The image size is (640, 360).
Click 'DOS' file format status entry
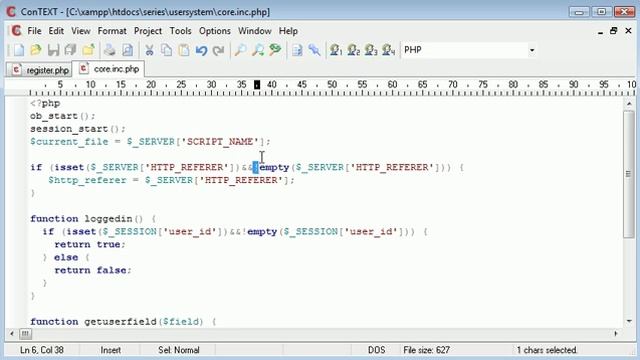376,350
